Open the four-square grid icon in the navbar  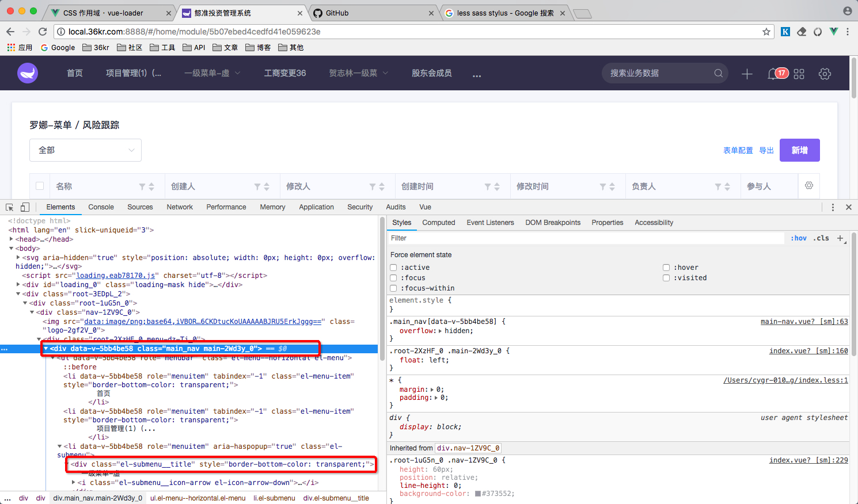[799, 74]
